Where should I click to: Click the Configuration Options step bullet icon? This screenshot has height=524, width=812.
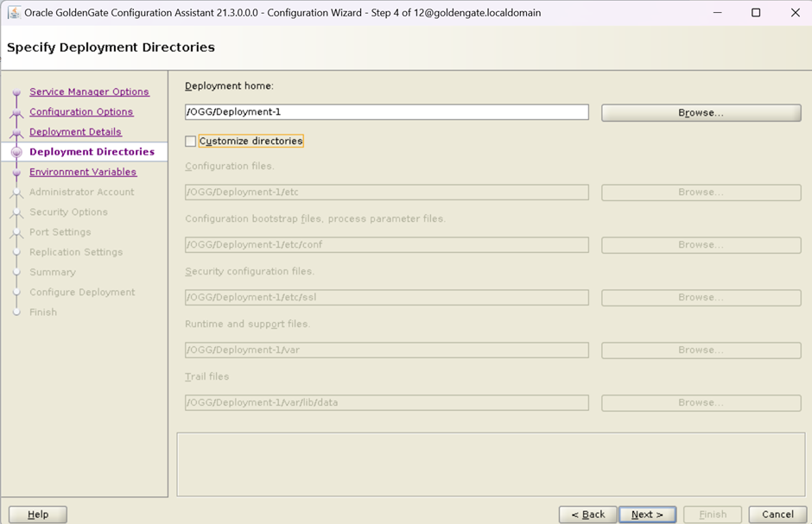pyautogui.click(x=16, y=113)
